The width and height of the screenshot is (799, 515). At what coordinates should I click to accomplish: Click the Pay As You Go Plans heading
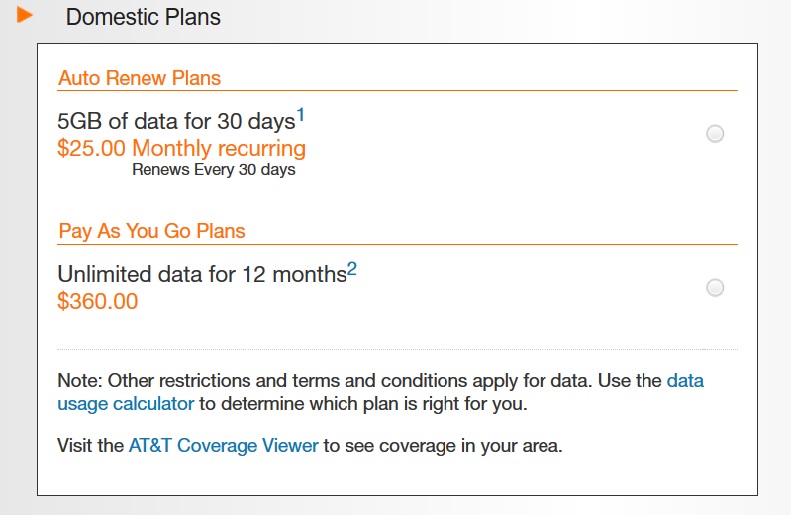pos(151,231)
